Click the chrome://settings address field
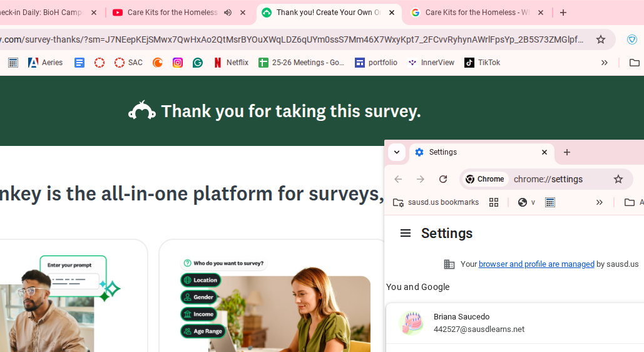This screenshot has width=644, height=352. pos(557,179)
